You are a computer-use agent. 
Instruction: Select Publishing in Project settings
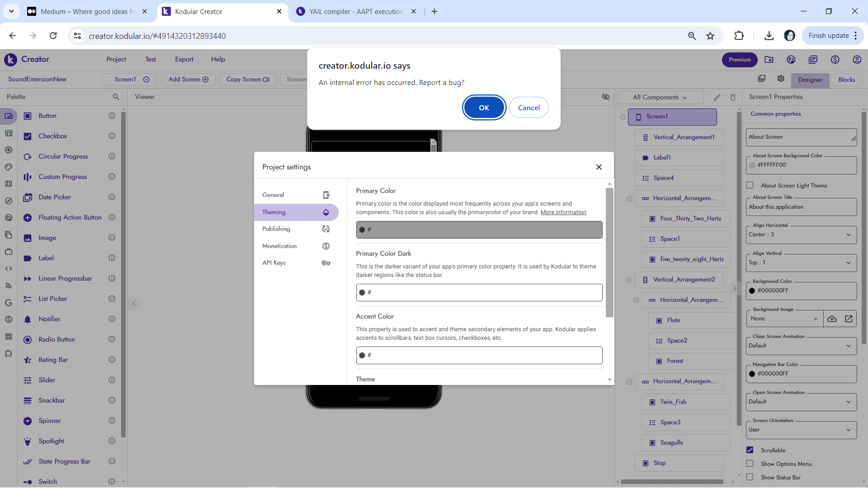coord(296,229)
